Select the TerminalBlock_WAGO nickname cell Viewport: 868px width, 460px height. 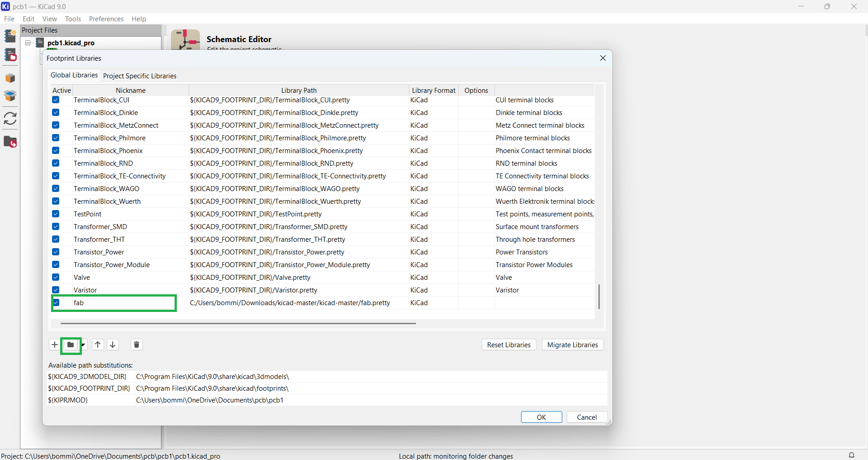[x=130, y=189]
